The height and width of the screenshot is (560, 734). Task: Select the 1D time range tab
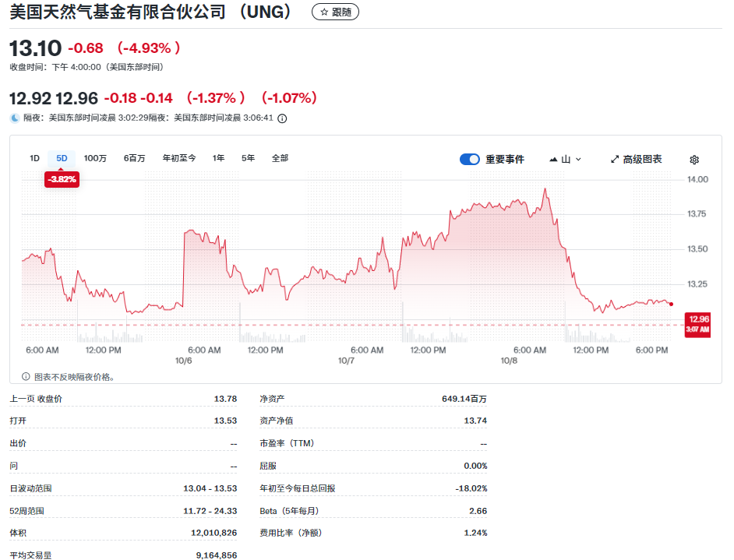point(34,158)
